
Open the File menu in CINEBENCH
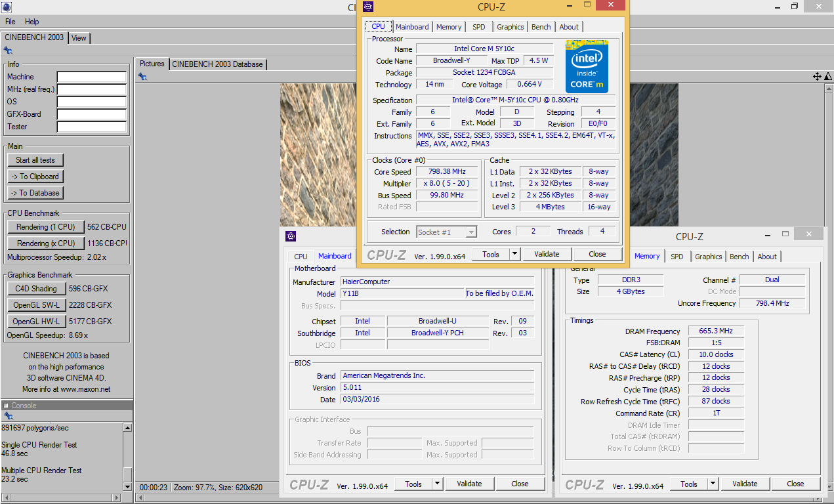[x=10, y=22]
